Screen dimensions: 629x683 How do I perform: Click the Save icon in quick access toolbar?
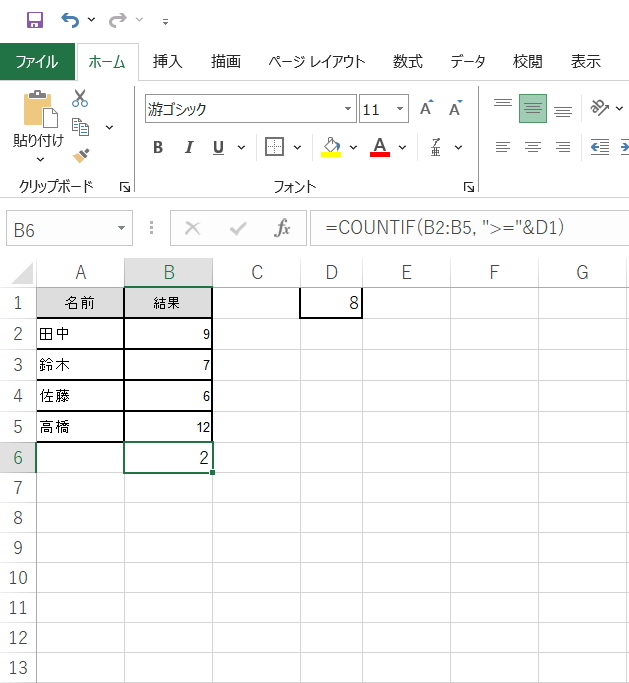pyautogui.click(x=34, y=20)
